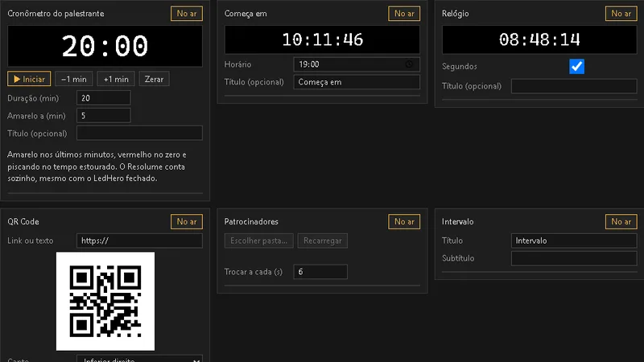Click the 20:00 timer display

pyautogui.click(x=105, y=46)
